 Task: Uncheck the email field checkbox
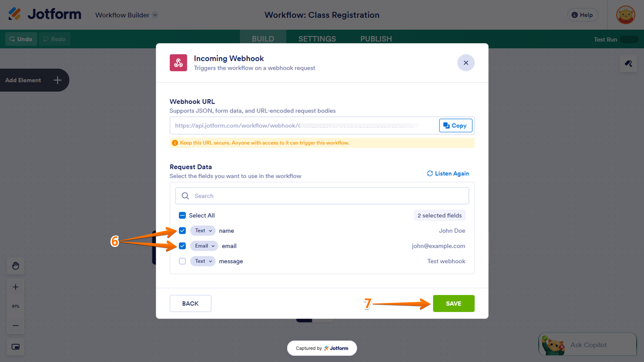182,246
